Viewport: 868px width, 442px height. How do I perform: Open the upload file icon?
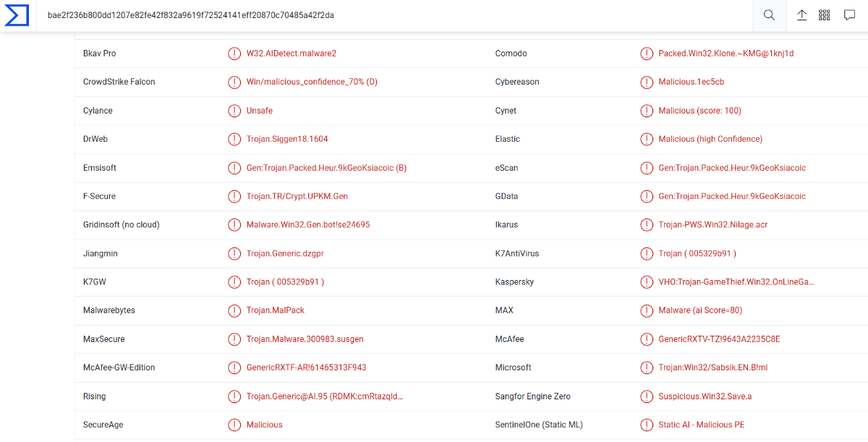(x=801, y=15)
